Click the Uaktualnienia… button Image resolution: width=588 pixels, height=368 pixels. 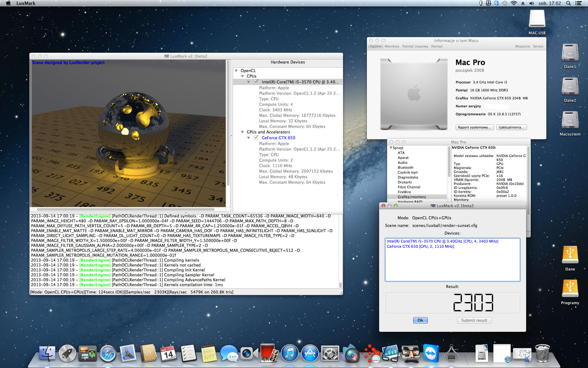tap(511, 127)
